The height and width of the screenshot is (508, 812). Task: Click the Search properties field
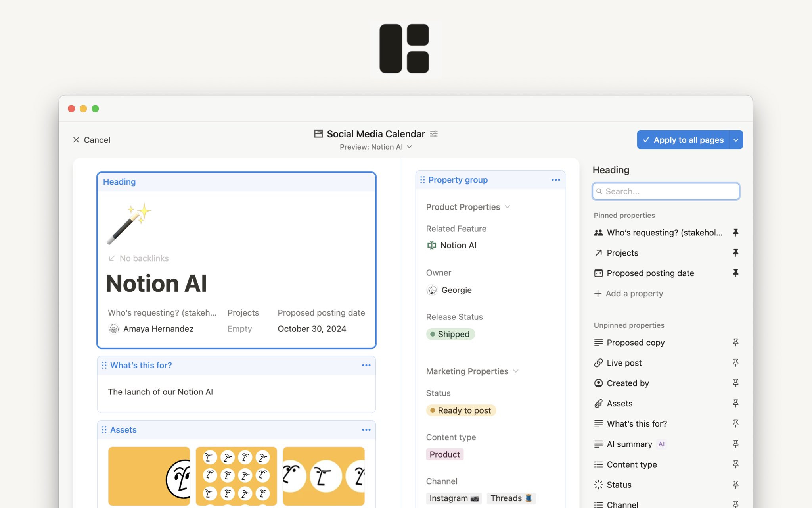tap(666, 191)
